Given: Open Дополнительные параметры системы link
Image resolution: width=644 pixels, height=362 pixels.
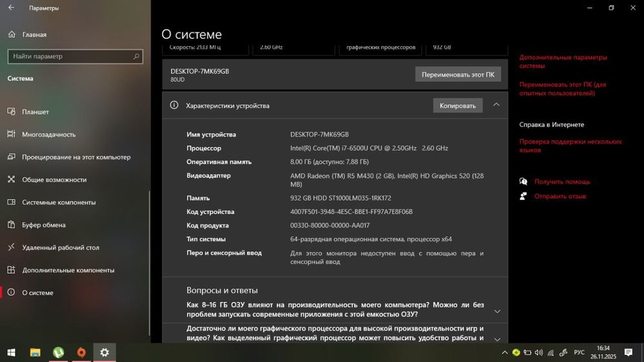Looking at the screenshot, I should coord(563,62).
